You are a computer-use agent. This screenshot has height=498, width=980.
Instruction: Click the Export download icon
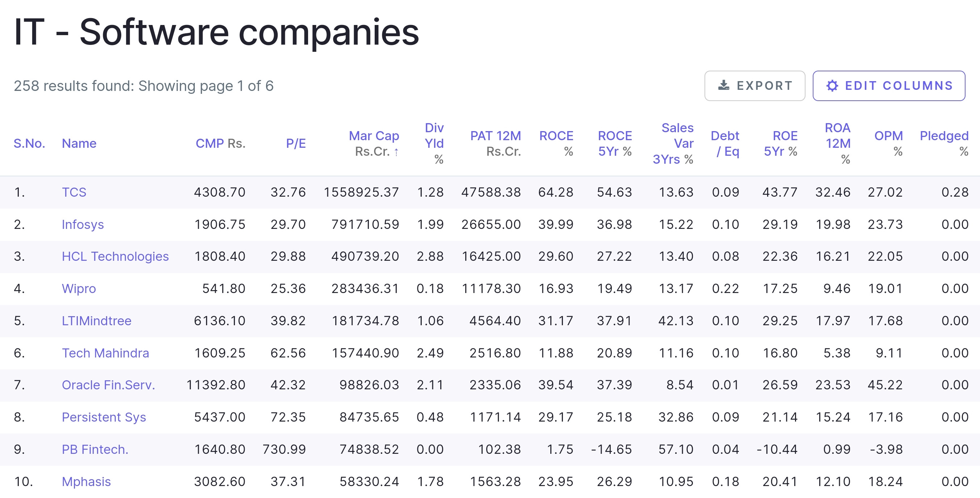pyautogui.click(x=724, y=85)
